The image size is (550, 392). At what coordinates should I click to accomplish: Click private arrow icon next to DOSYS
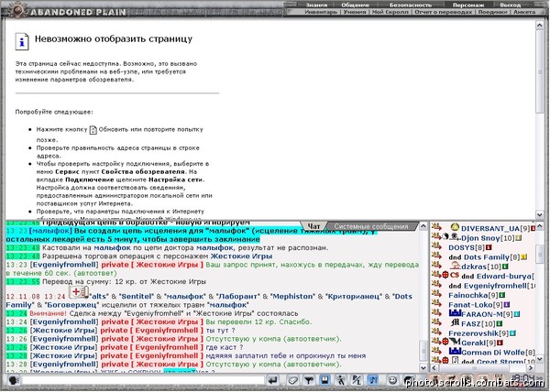tap(436, 246)
